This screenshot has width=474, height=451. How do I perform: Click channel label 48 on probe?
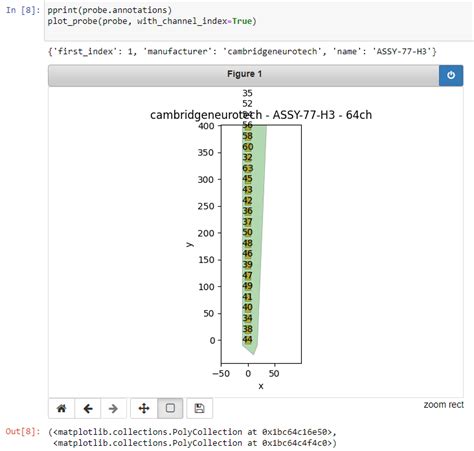[x=247, y=243]
